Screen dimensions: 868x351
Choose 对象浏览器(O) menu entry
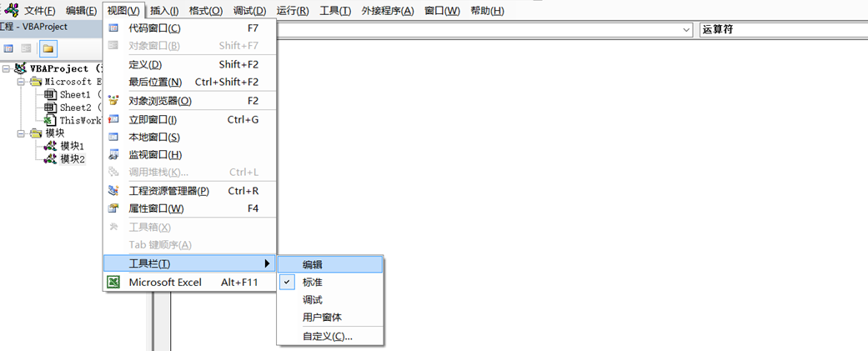pos(190,101)
